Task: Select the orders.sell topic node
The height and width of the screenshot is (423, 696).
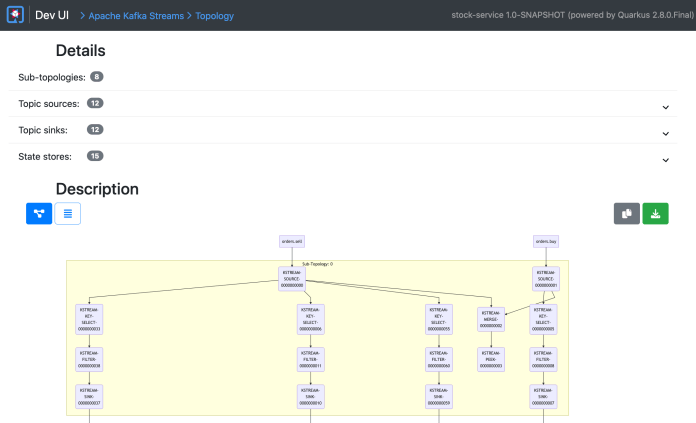Action: [x=291, y=241]
